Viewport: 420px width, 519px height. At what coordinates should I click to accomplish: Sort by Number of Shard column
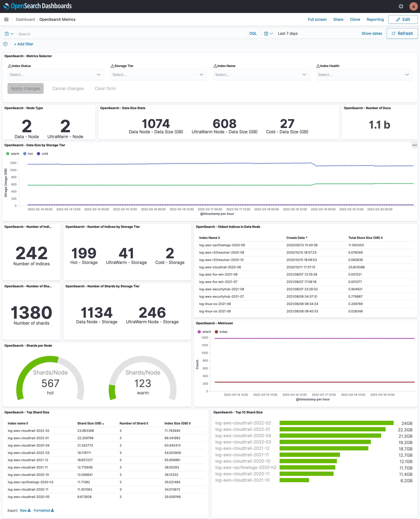(134, 423)
